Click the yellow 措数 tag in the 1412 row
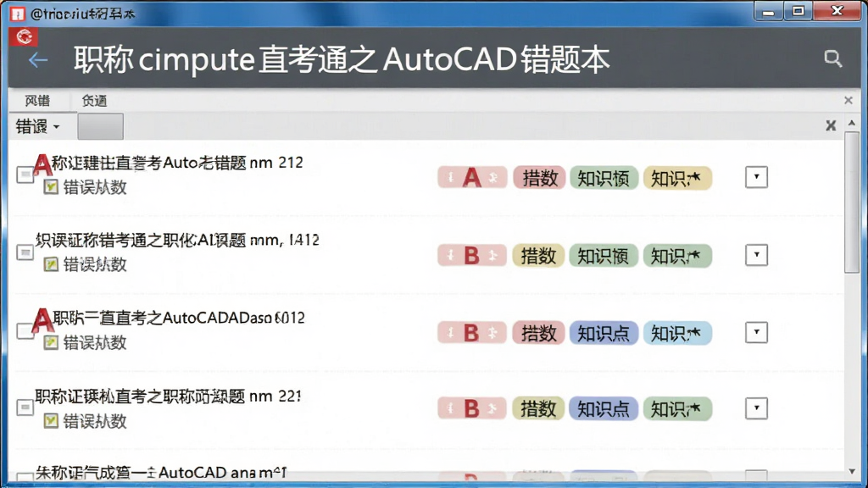Viewport: 868px width, 488px height. click(x=538, y=256)
